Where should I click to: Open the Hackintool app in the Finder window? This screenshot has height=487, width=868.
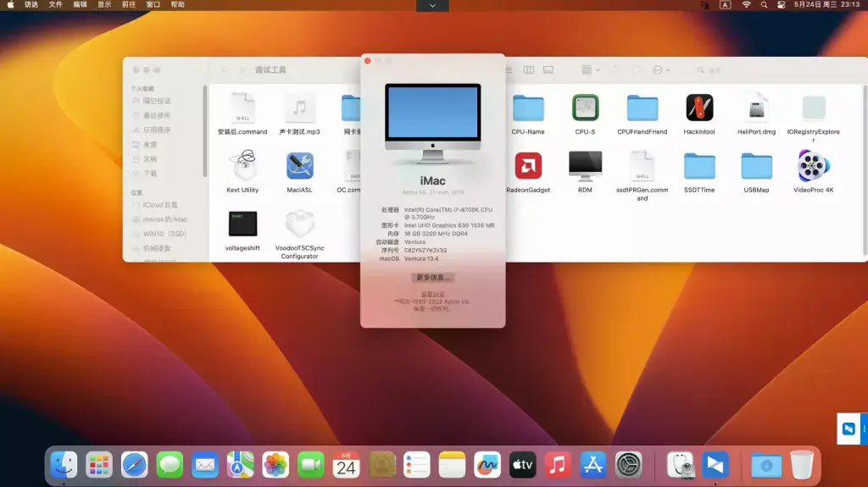coord(699,108)
